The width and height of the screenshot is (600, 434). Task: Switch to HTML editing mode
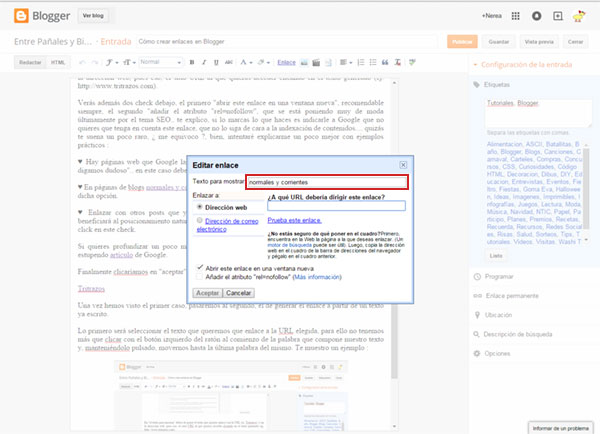click(x=58, y=62)
